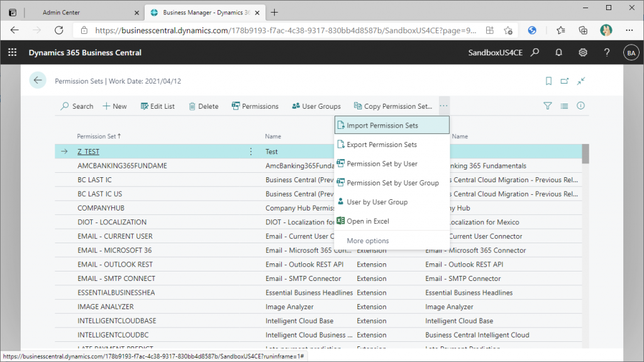Image resolution: width=644 pixels, height=362 pixels.
Task: Open the BA user account avatar
Action: coord(631,53)
